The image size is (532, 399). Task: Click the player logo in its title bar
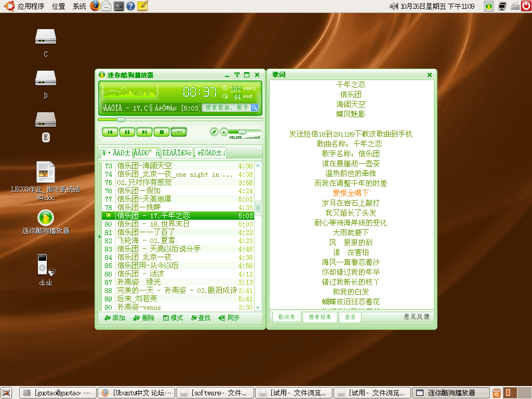pyautogui.click(x=101, y=75)
